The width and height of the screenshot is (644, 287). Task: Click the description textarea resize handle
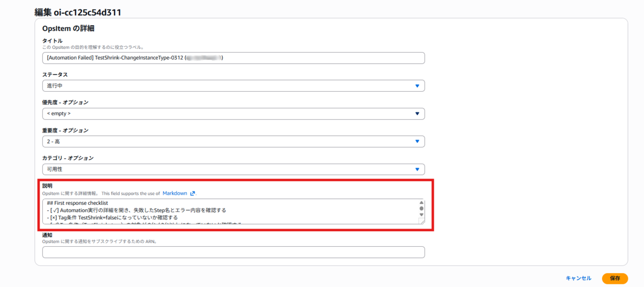pos(422,221)
